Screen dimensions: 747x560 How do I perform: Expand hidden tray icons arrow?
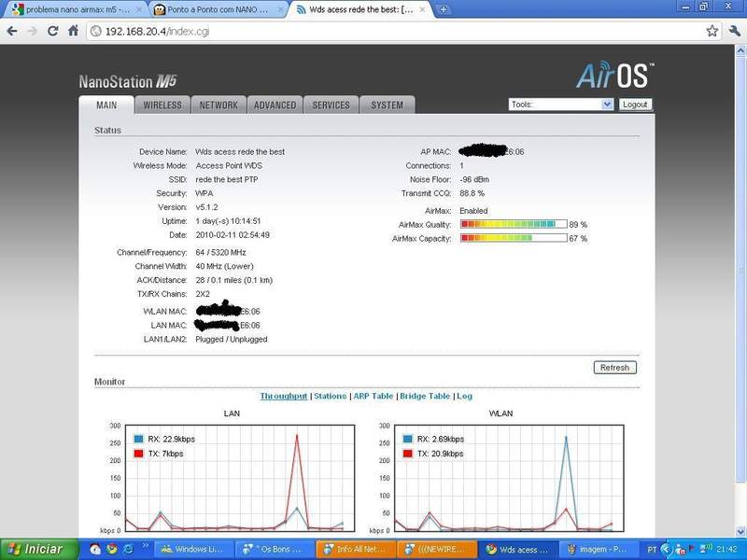point(667,550)
